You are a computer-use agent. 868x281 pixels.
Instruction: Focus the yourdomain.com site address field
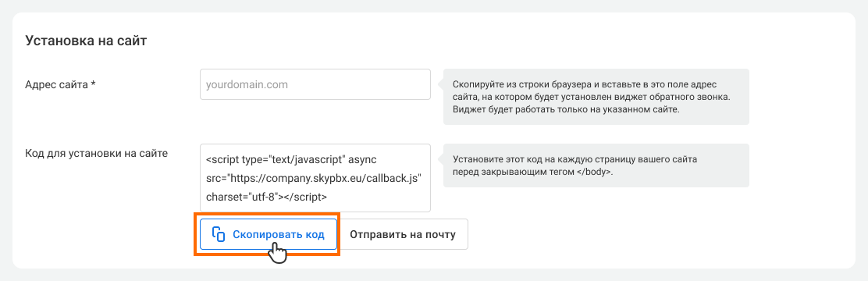coord(315,84)
